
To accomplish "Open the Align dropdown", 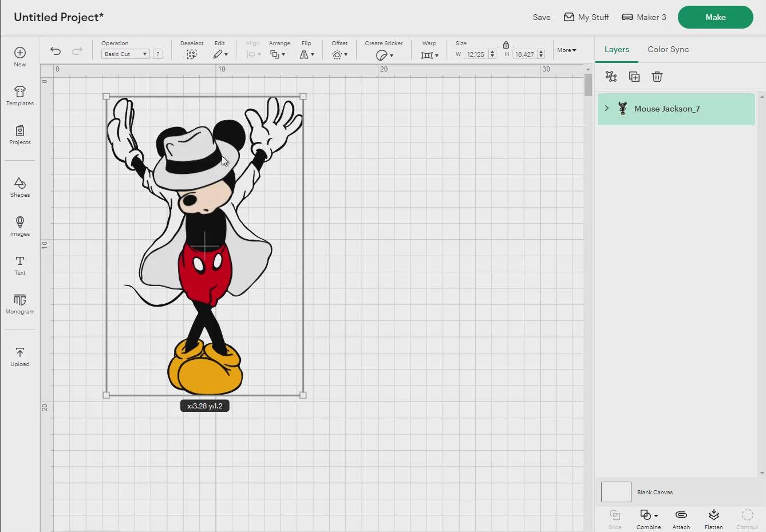I will click(253, 54).
